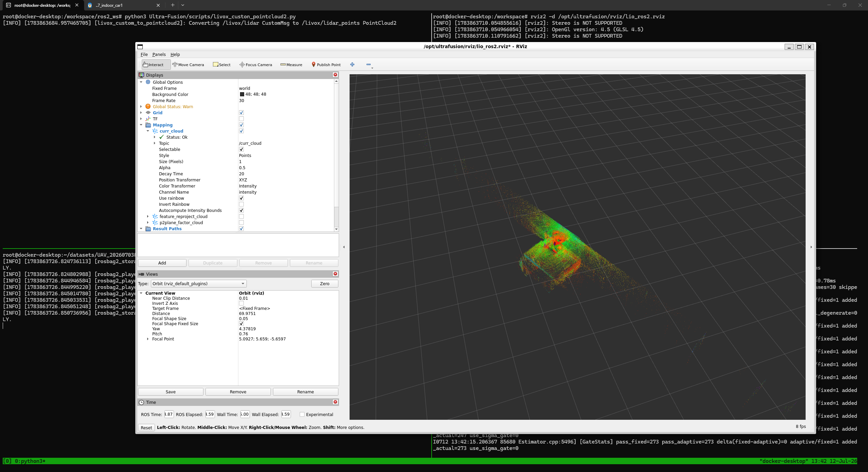Click the Reset button
This screenshot has width=868, height=472.
pyautogui.click(x=146, y=428)
